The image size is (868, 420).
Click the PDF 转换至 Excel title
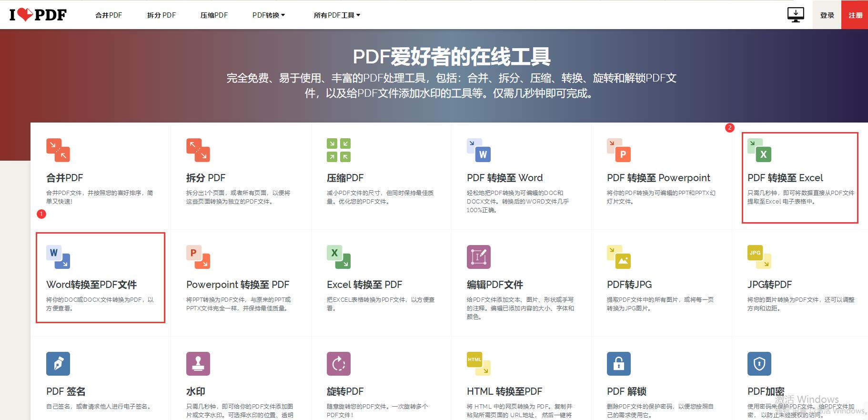pos(785,178)
